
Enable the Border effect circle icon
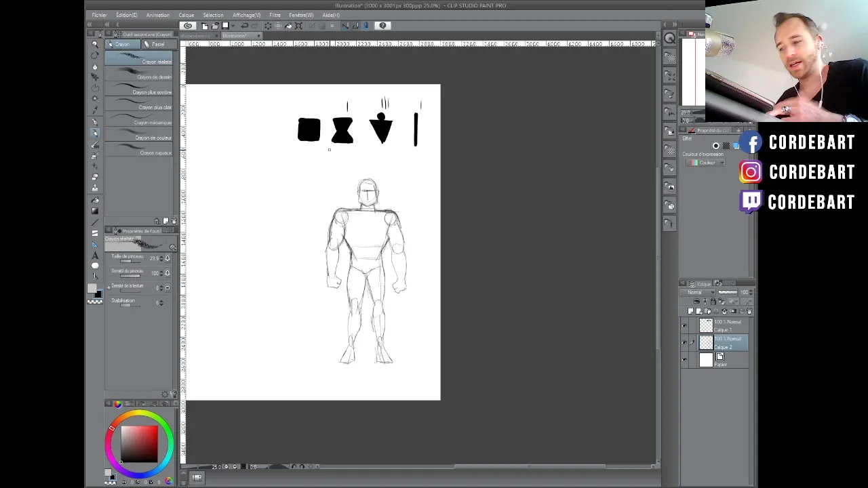[x=715, y=146]
